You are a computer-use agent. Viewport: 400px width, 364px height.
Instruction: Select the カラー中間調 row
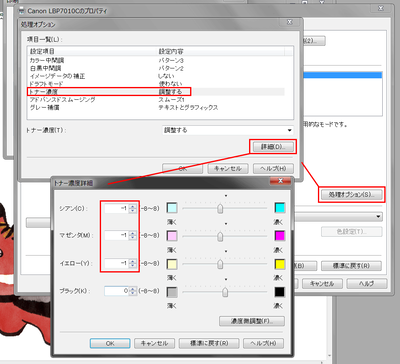pos(157,60)
